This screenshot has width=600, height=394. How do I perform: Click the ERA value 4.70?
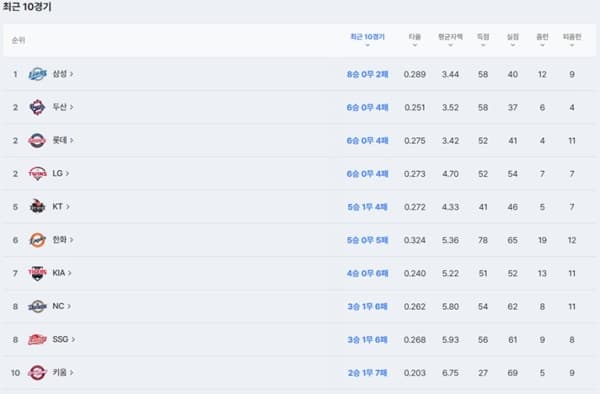(x=450, y=174)
